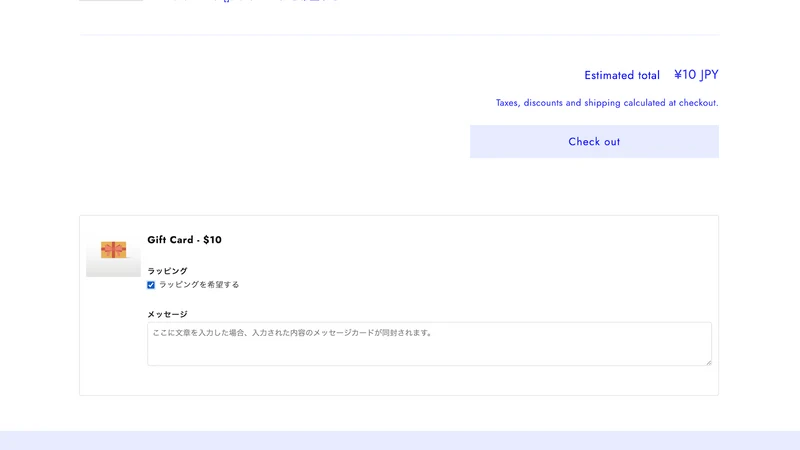
Task: Uncheck the ラッピングを希望する checkbox
Action: (x=151, y=285)
